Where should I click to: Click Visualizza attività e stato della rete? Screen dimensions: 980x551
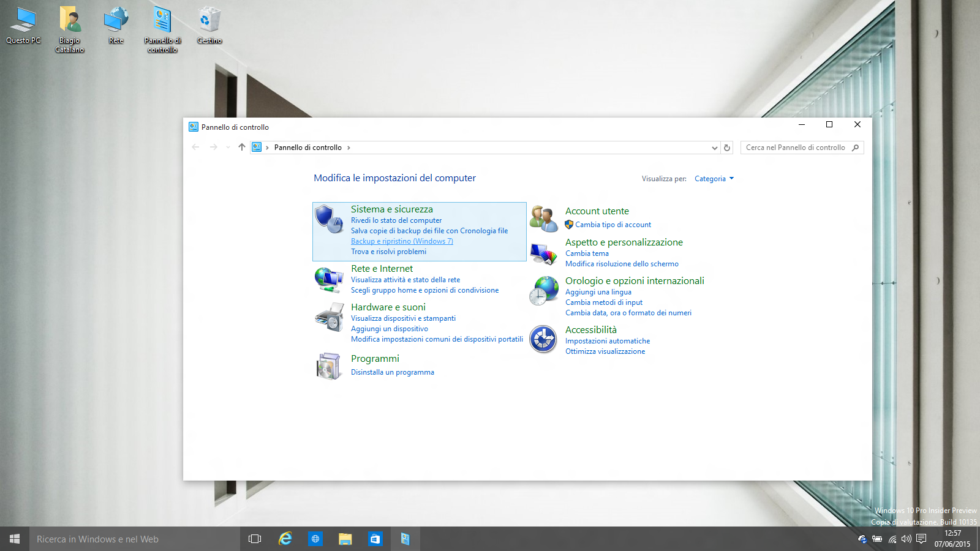(405, 280)
